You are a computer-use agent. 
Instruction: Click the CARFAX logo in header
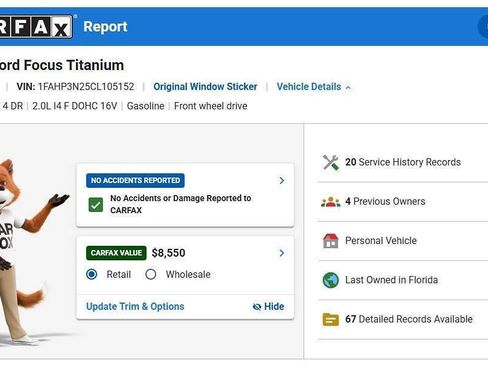coord(36,27)
